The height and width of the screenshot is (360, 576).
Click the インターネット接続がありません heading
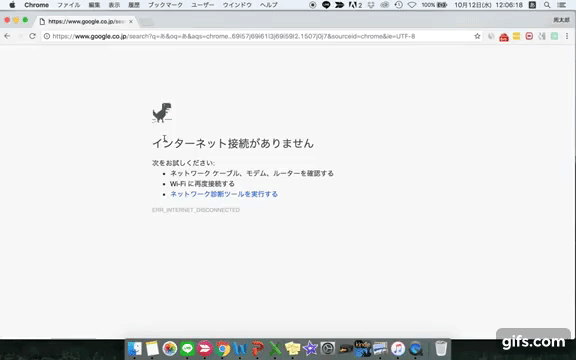click(233, 143)
